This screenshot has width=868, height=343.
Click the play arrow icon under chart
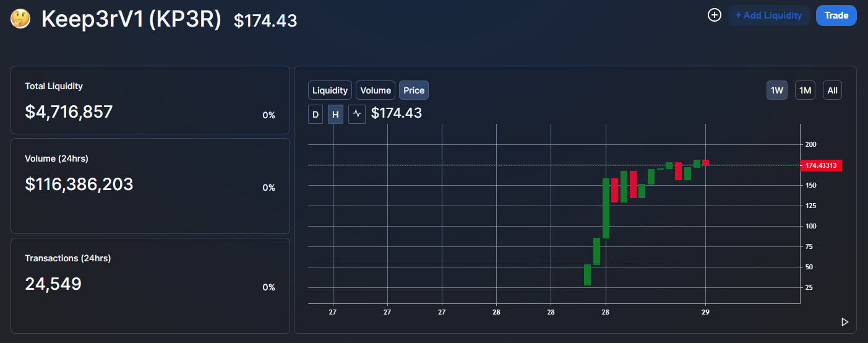(x=844, y=322)
